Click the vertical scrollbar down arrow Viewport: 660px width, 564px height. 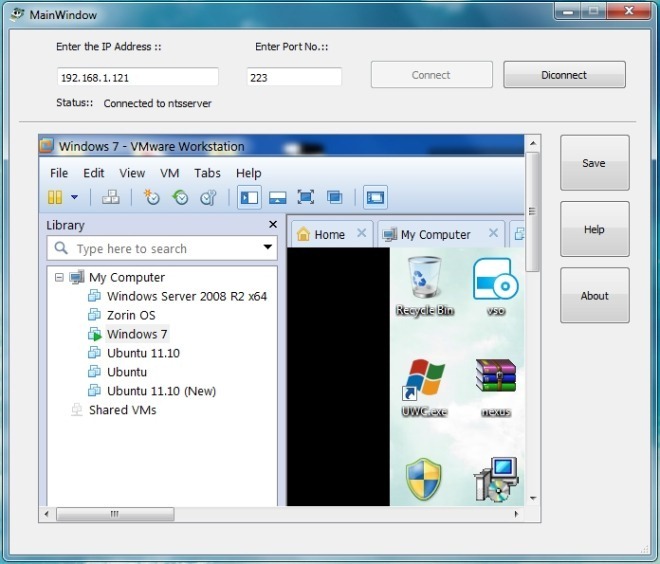point(533,498)
